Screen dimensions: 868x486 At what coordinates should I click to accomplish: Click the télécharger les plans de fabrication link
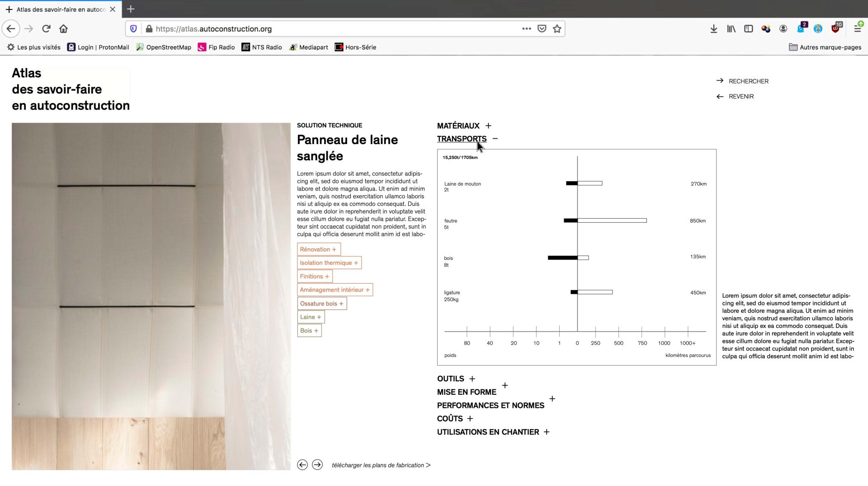381,465
